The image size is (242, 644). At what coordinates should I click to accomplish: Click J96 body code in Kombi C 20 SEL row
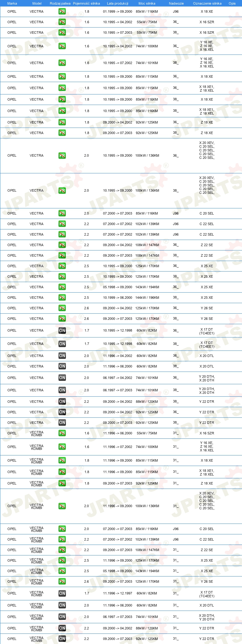(x=176, y=529)
